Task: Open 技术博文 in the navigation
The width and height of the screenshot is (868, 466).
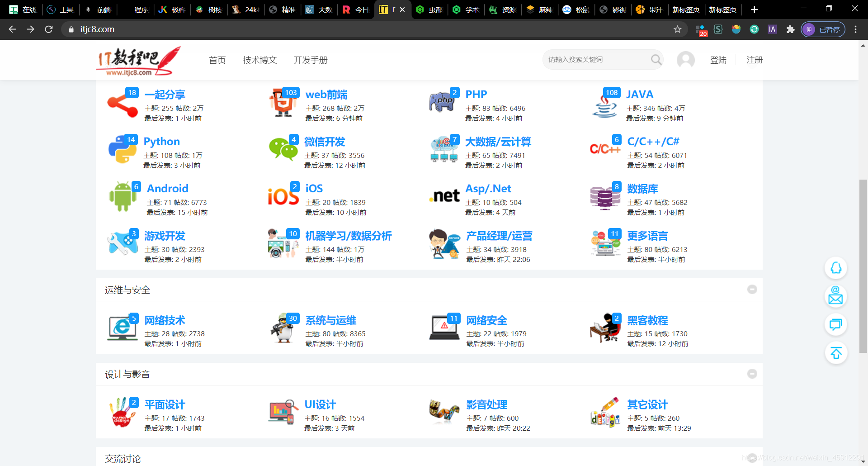Action: 259,60
